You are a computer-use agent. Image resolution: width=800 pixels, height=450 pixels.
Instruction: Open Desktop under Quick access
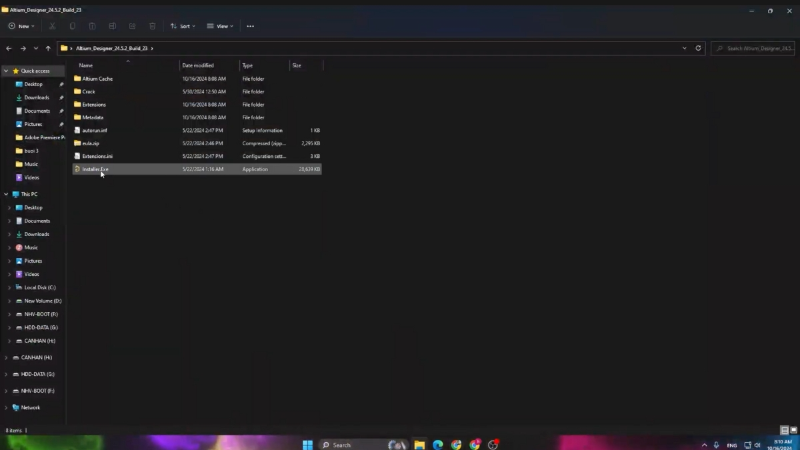(x=33, y=84)
